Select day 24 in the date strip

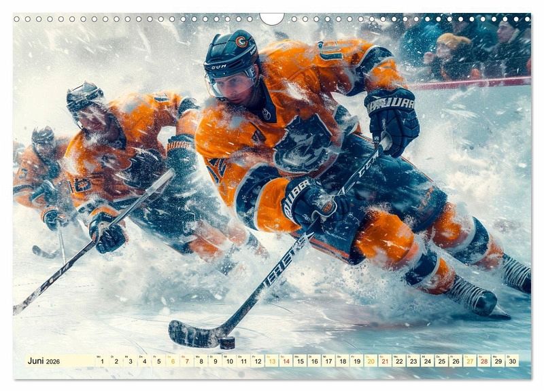[428, 361]
